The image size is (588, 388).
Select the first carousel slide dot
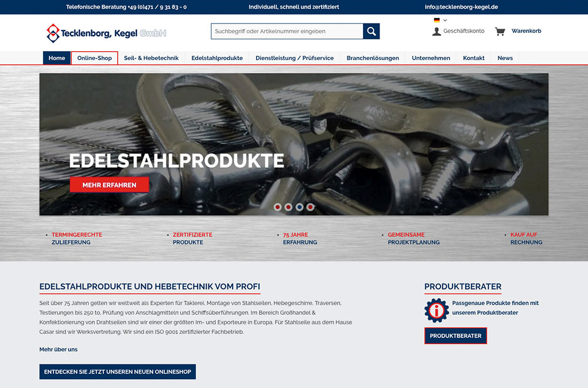[278, 207]
